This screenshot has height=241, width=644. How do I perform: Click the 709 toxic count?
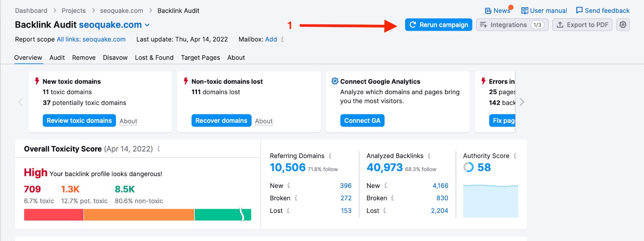(32, 189)
